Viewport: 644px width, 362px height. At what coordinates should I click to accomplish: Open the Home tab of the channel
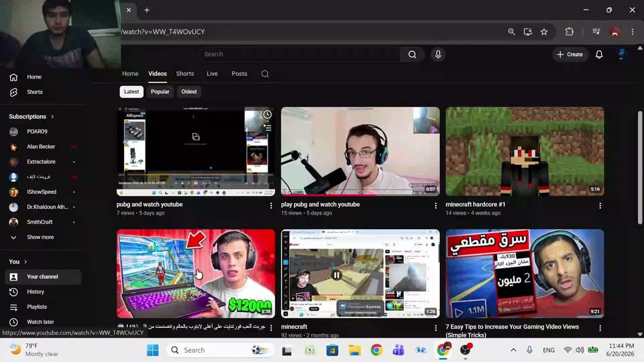pyautogui.click(x=130, y=73)
